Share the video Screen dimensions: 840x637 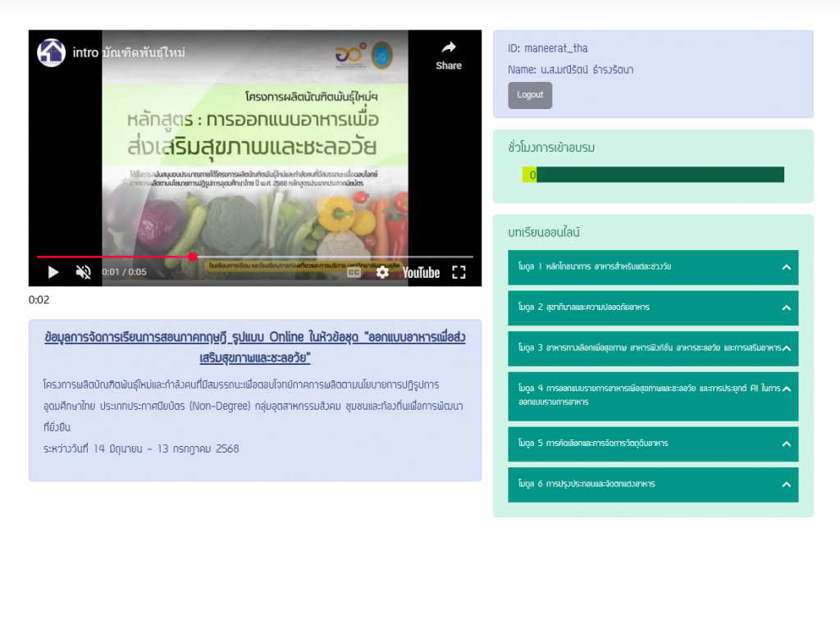tap(448, 54)
